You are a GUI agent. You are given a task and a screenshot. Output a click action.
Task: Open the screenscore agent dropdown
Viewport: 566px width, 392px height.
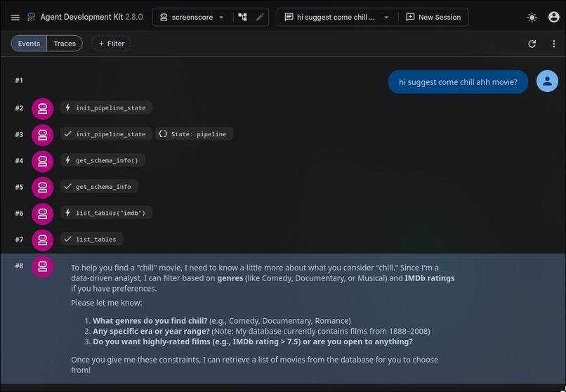pos(192,18)
